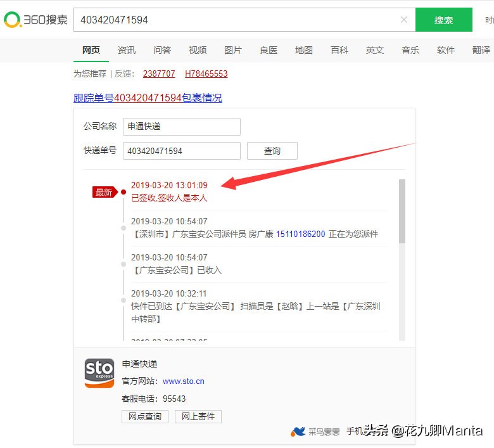The width and height of the screenshot is (494, 448).
Task: Clear the search box with the X icon
Action: 403,20
